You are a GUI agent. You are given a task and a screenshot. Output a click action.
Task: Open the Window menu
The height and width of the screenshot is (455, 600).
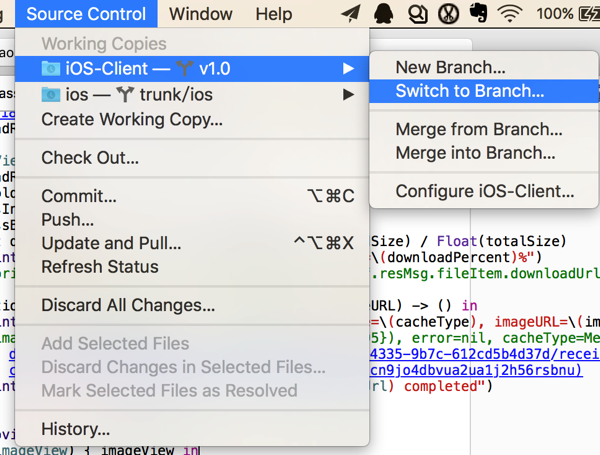pyautogui.click(x=201, y=14)
